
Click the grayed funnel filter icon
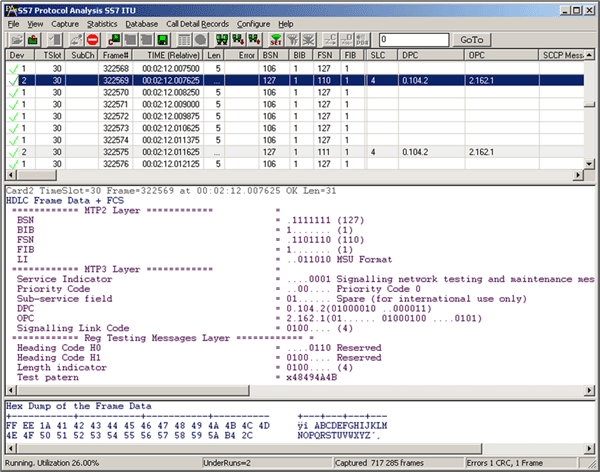[292, 39]
